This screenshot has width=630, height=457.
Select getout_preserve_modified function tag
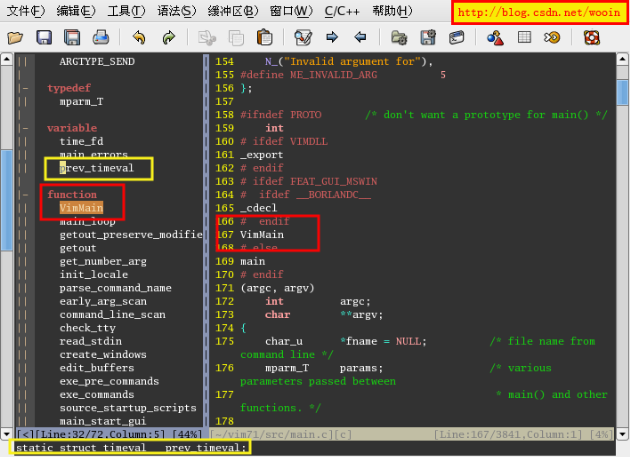(131, 235)
